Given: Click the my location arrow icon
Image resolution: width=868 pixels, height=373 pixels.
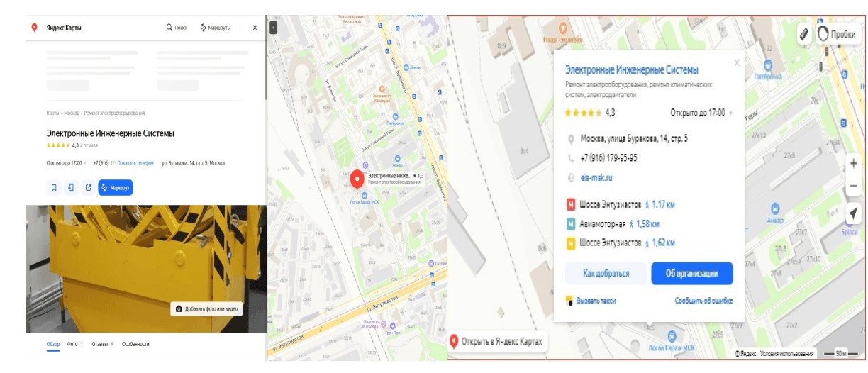Looking at the screenshot, I should pyautogui.click(x=853, y=213).
